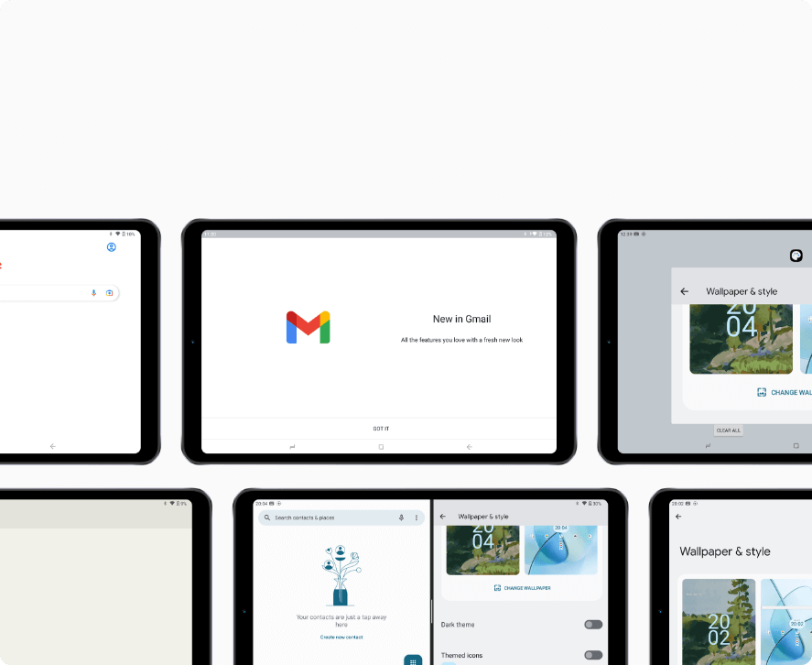
Task: Tap CLEAR ALL in the recents screen
Action: [x=729, y=431]
